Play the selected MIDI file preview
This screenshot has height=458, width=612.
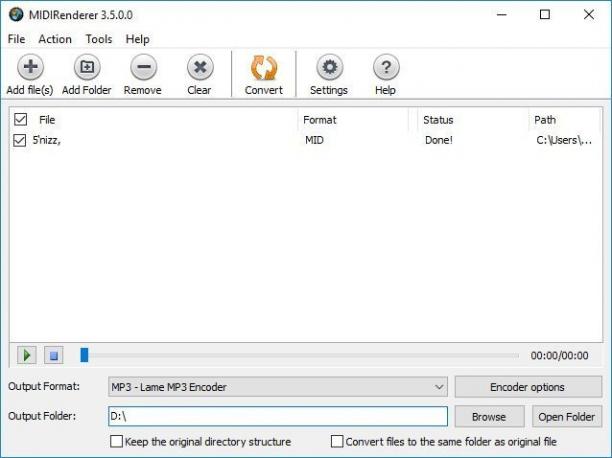click(x=27, y=355)
